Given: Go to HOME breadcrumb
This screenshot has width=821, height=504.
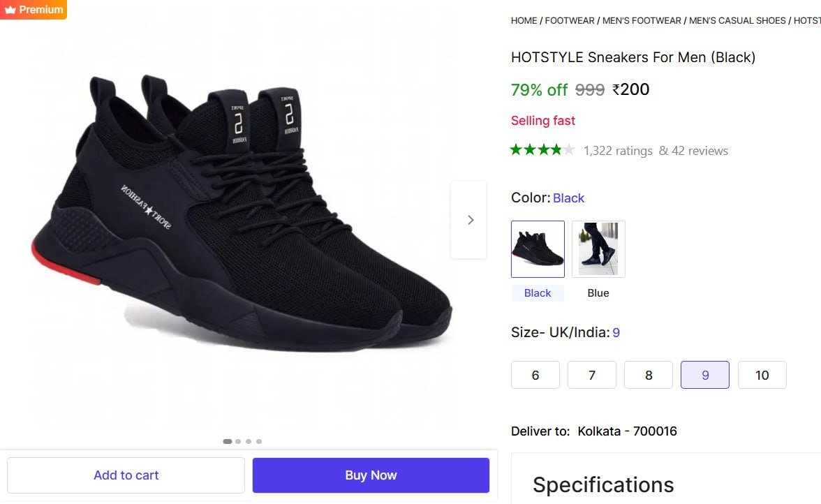Looking at the screenshot, I should tap(524, 20).
